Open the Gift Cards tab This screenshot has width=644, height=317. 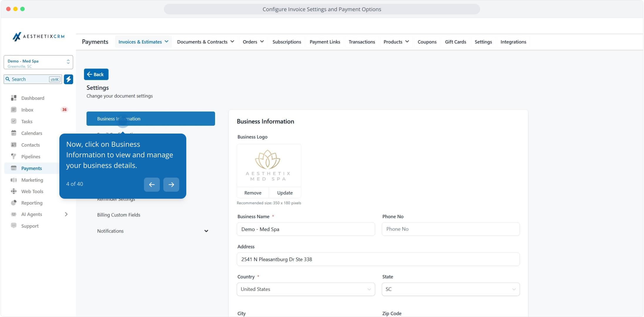[x=455, y=42]
